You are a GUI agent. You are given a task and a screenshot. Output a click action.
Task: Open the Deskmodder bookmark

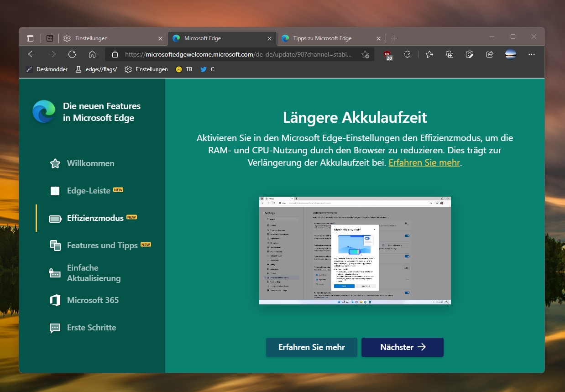pyautogui.click(x=47, y=69)
